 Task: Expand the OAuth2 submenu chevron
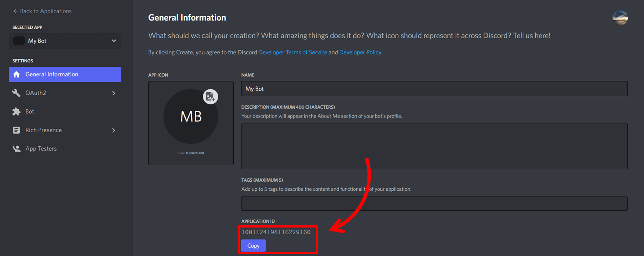(x=114, y=93)
